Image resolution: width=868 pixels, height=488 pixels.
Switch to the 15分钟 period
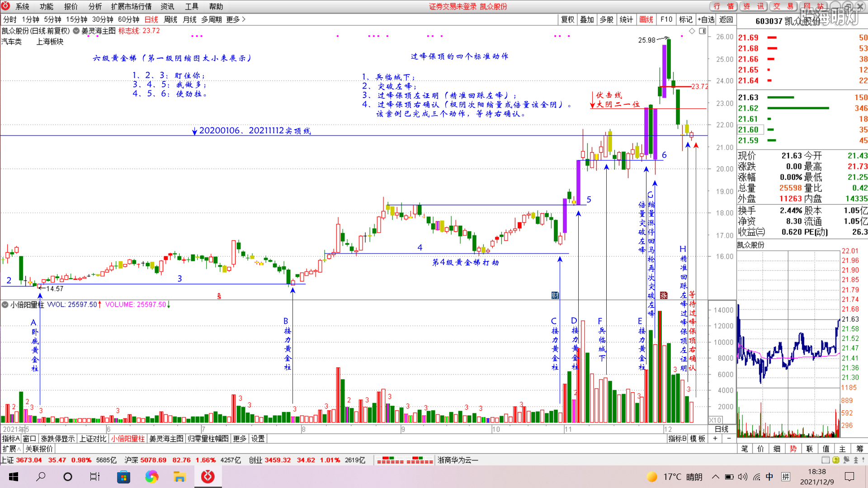point(76,19)
